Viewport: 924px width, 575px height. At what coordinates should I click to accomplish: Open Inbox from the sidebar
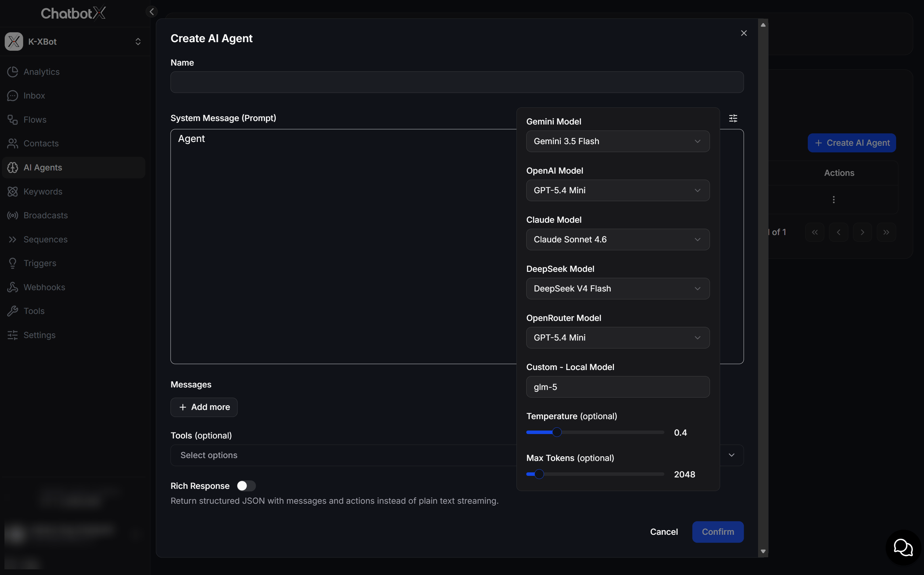73,96
